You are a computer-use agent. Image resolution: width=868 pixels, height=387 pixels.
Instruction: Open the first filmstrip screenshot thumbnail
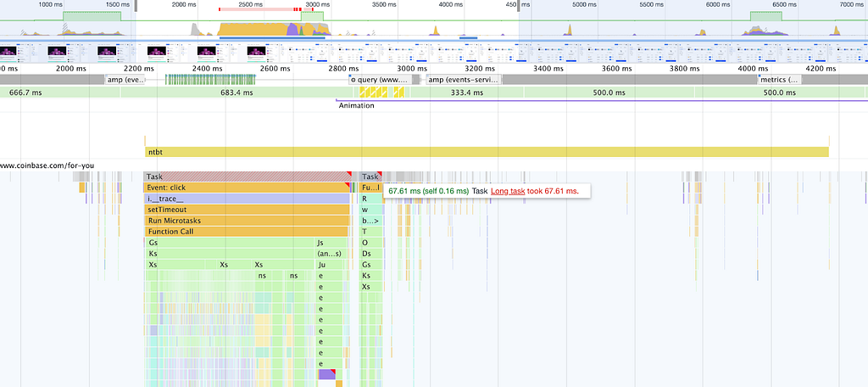(x=14, y=53)
